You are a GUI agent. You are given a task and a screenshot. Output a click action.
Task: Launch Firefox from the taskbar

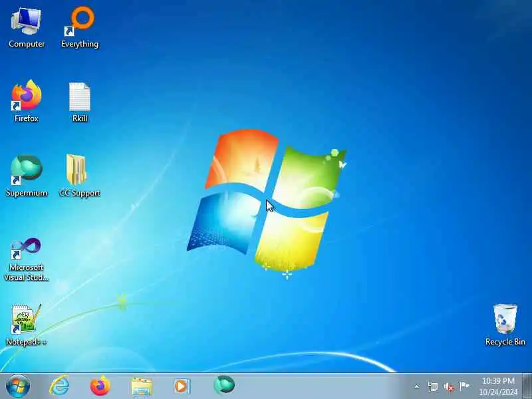coord(100,386)
